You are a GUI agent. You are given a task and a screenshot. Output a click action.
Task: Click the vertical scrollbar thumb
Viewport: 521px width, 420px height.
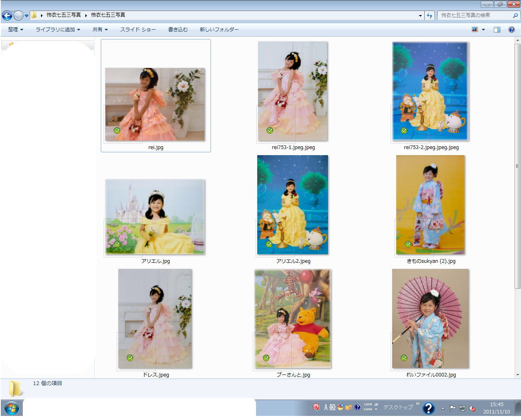pos(517,166)
